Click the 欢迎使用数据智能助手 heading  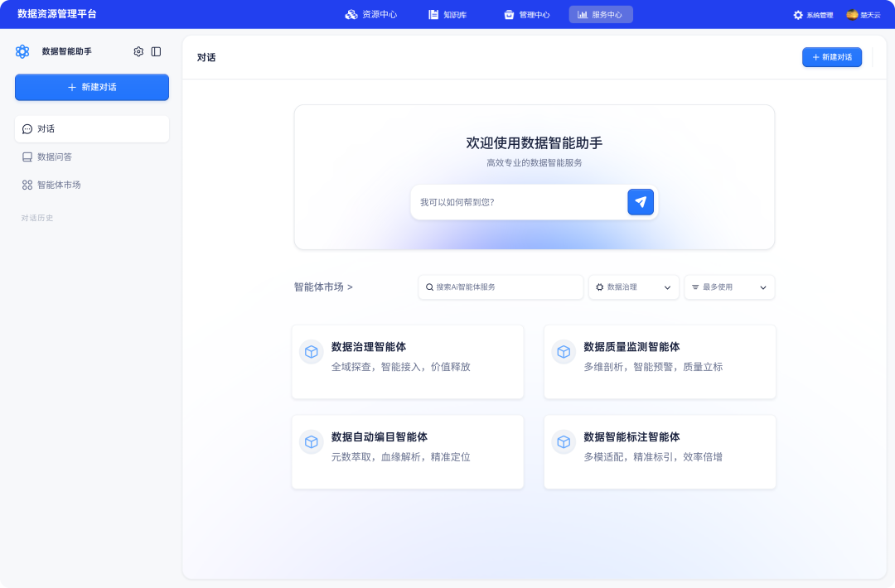(x=535, y=142)
